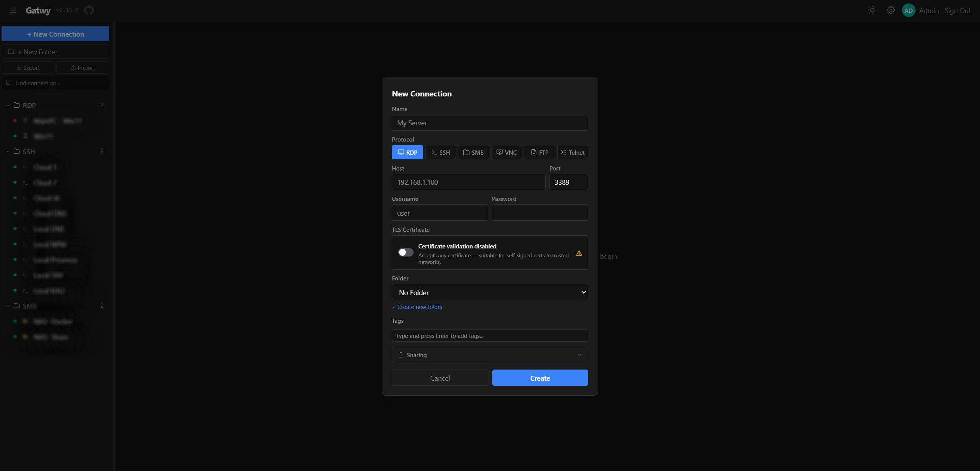Select the VNC protocol
Screen dimensions: 980x471
[506, 152]
